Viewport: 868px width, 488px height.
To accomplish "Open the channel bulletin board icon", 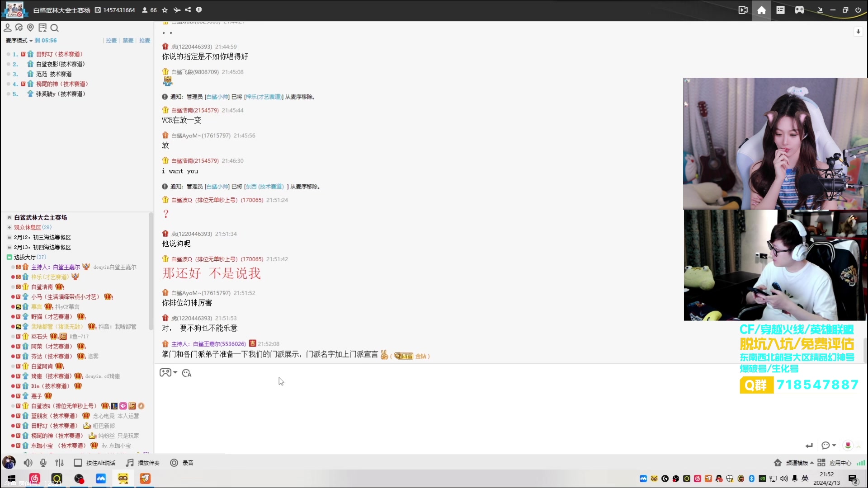I will 42,28.
